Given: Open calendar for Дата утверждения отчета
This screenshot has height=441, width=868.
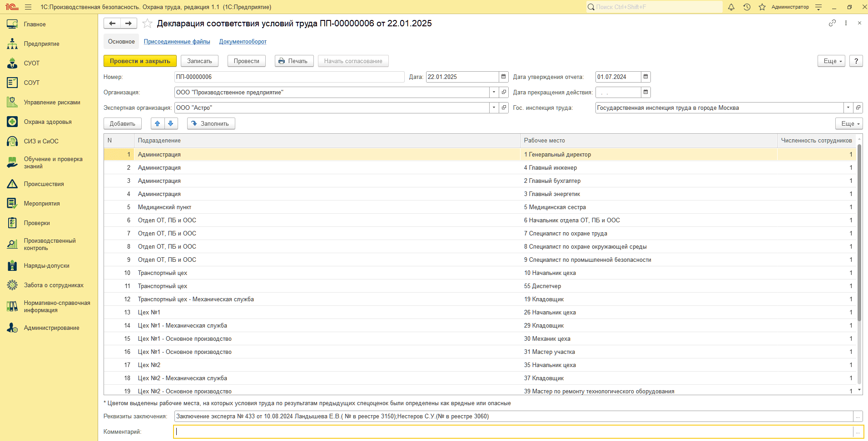Looking at the screenshot, I should click(x=645, y=77).
